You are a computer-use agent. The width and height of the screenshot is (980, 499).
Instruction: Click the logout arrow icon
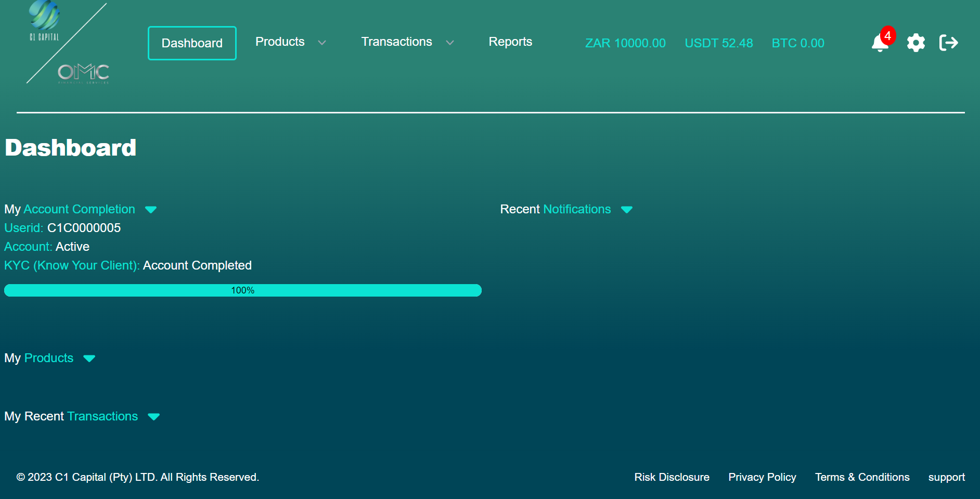948,43
